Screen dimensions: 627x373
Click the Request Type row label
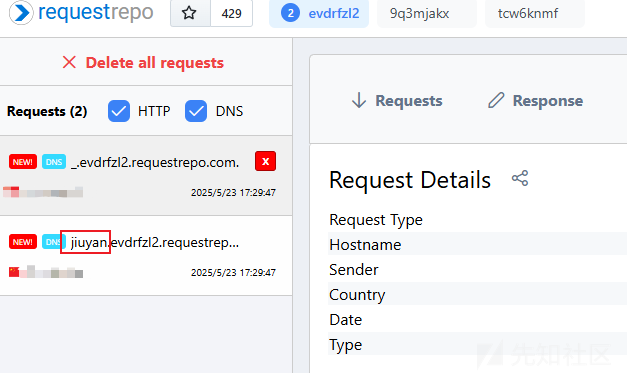coord(376,220)
